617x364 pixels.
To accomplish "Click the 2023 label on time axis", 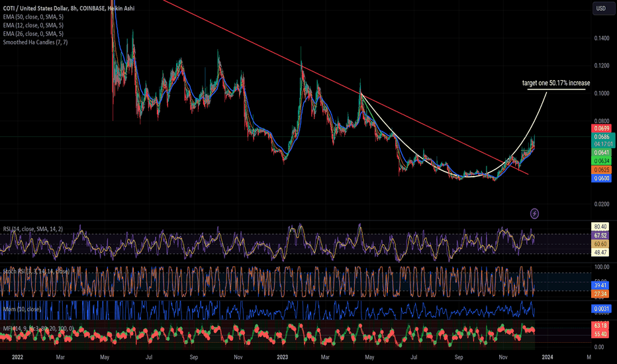I will (282, 357).
